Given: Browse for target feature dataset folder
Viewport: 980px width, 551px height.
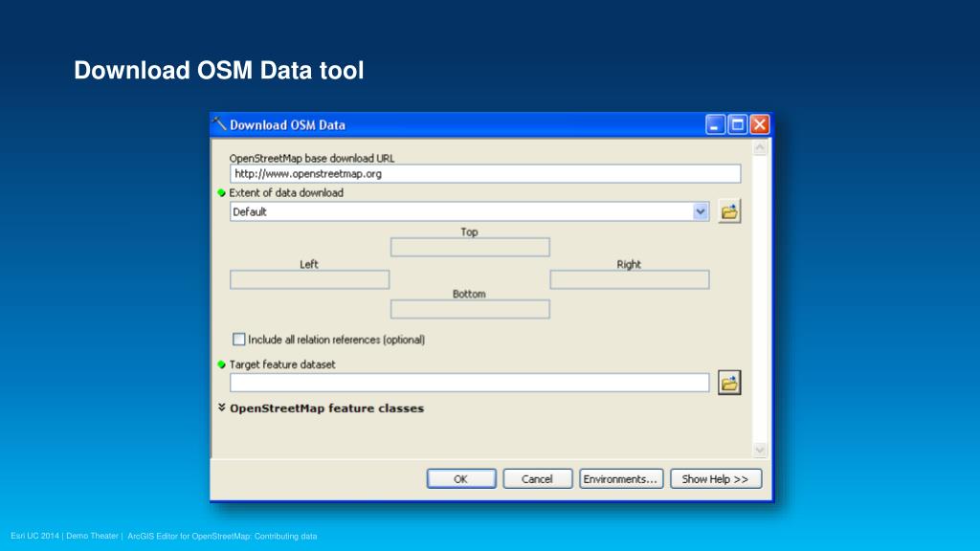Looking at the screenshot, I should click(x=728, y=383).
